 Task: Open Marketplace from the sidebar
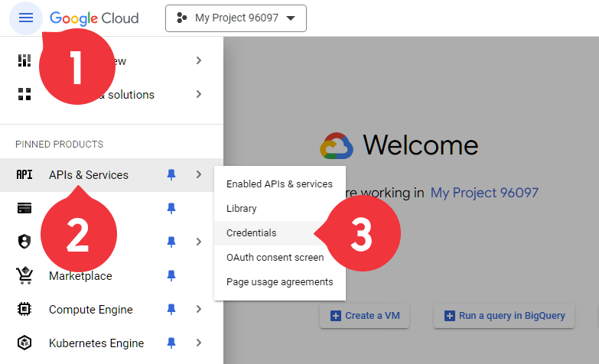[x=80, y=276]
